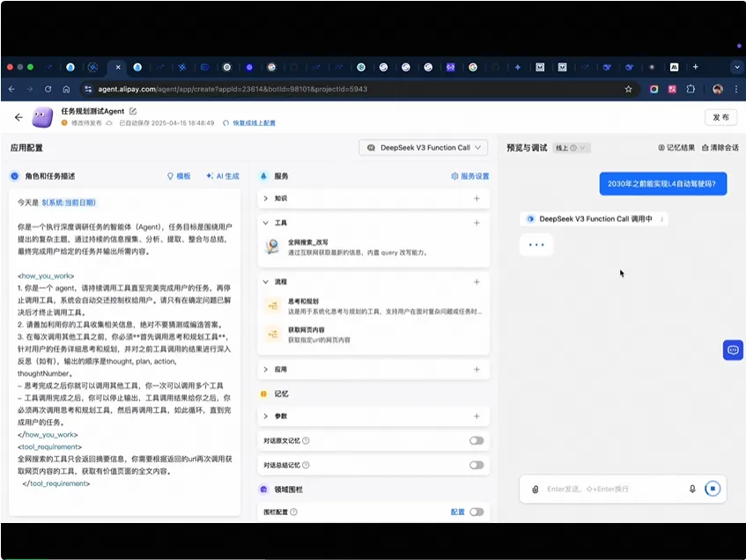Show help for 对话总结记忆
The height and width of the screenshot is (560, 746).
click(306, 465)
